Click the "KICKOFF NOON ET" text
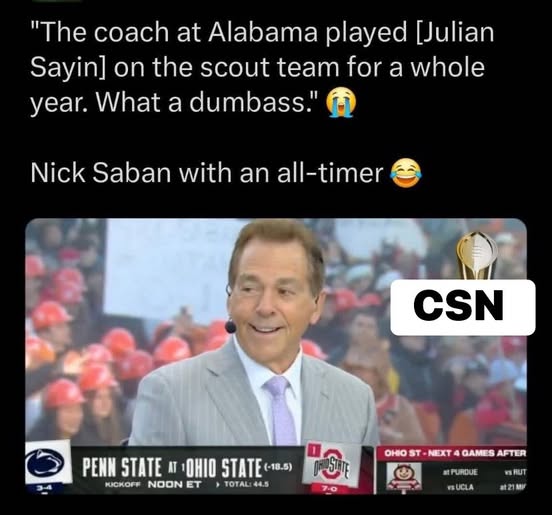 pyautogui.click(x=153, y=484)
